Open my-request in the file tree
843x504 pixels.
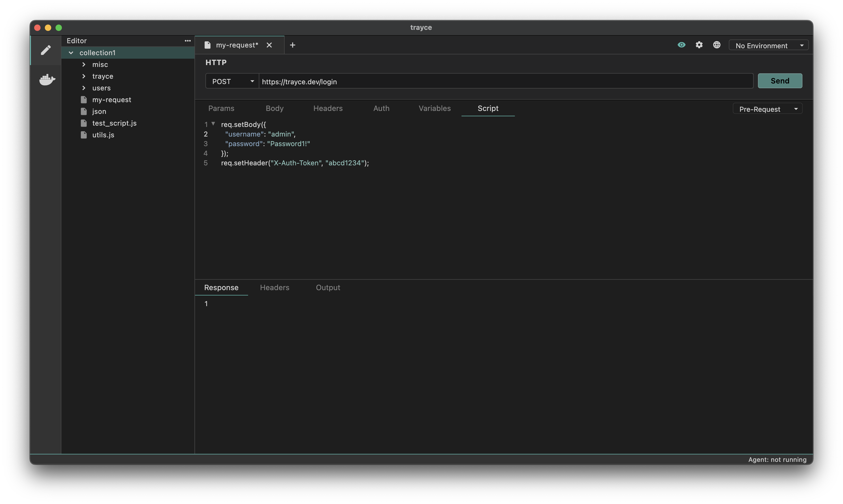pyautogui.click(x=112, y=99)
